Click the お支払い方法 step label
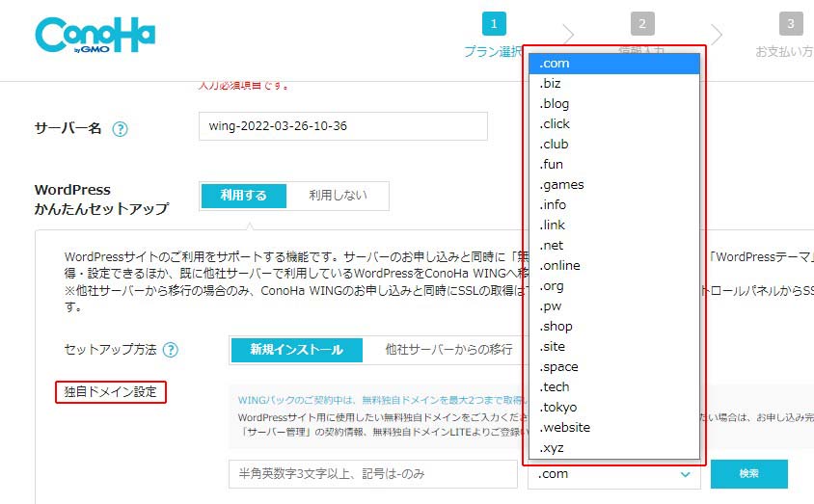 pos(784,51)
